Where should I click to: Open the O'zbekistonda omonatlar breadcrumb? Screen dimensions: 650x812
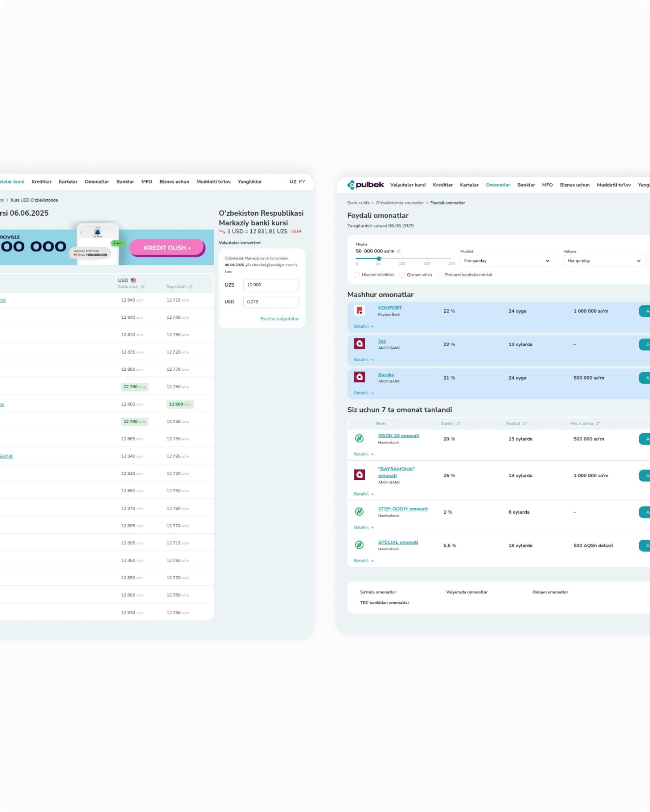pyautogui.click(x=400, y=203)
